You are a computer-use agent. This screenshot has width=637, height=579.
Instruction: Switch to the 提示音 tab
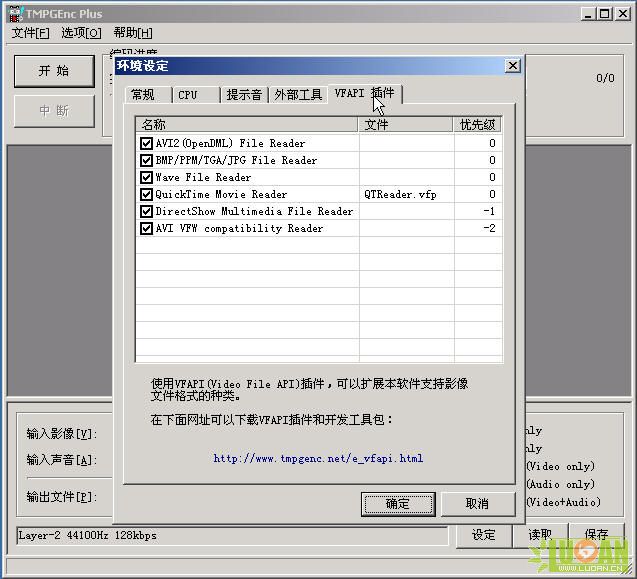pos(244,95)
